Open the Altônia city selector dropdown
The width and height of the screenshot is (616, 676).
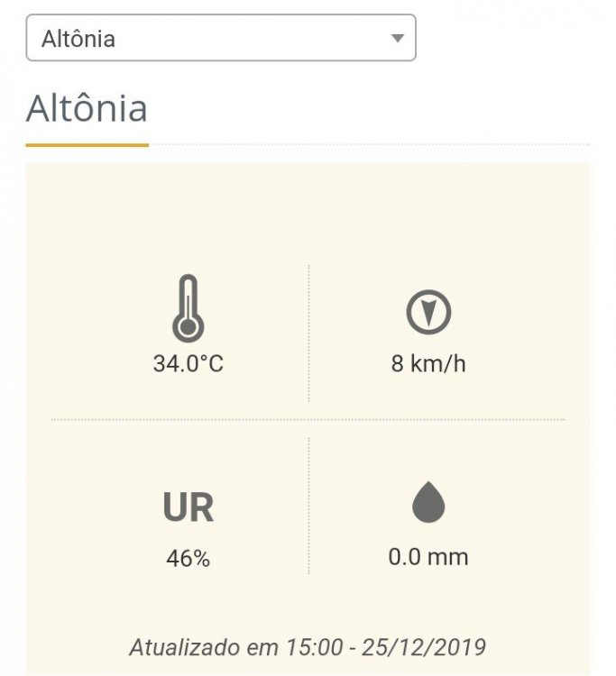click(220, 38)
